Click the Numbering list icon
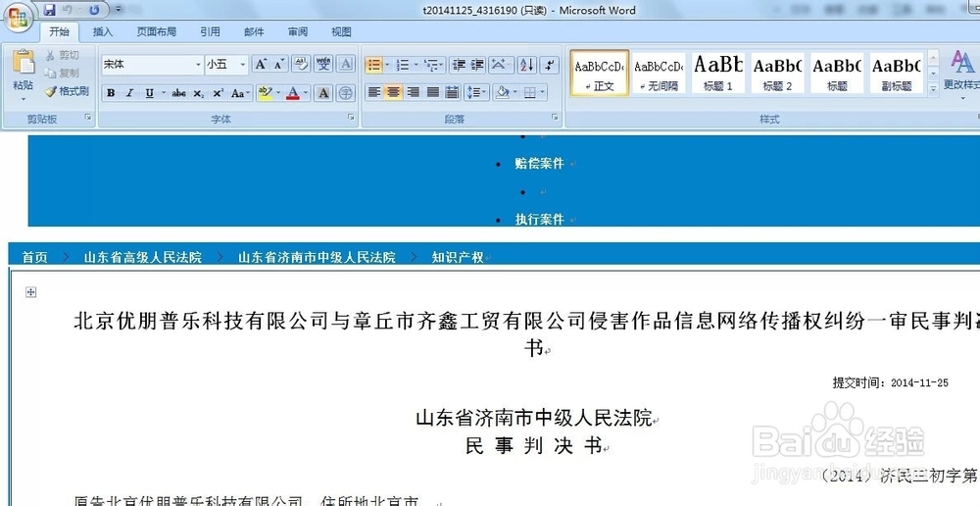 [x=403, y=65]
